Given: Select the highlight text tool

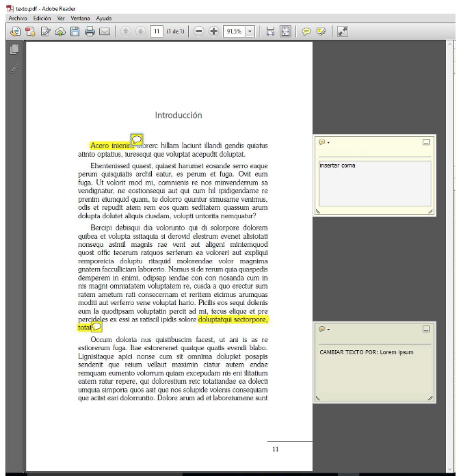Looking at the screenshot, I should click(x=321, y=31).
